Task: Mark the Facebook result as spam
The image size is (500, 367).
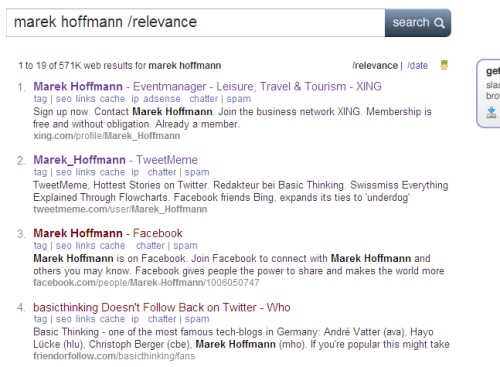Action: coord(185,246)
